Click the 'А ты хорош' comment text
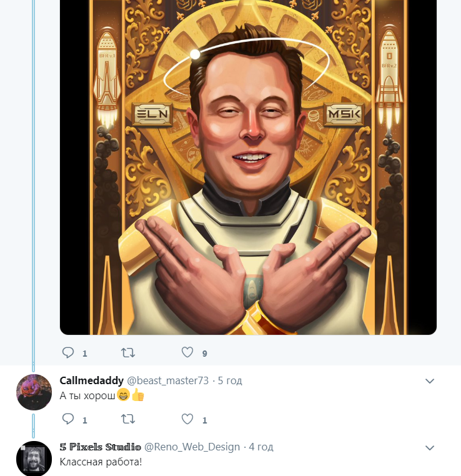The width and height of the screenshot is (461, 476). (x=87, y=395)
